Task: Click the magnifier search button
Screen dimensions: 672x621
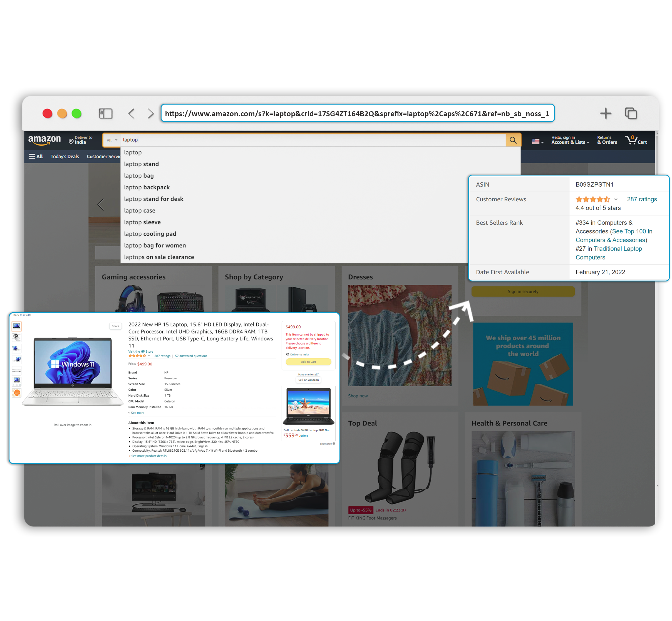Action: coord(513,140)
